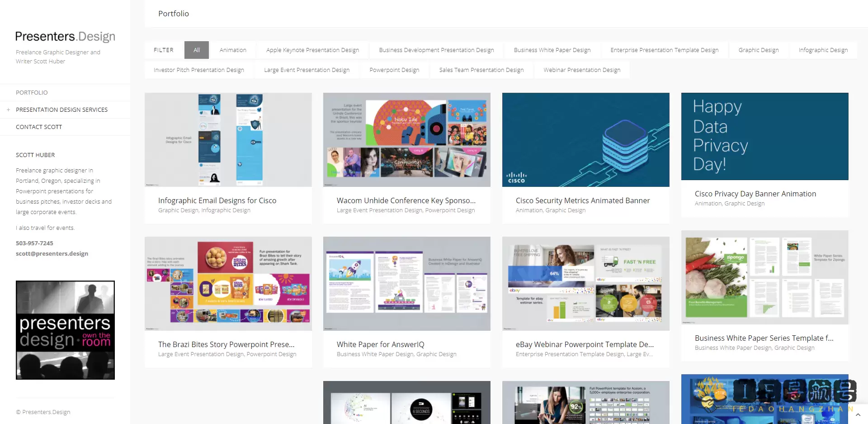Open Cisco Security Metrics Animated Banner title

pos(583,200)
